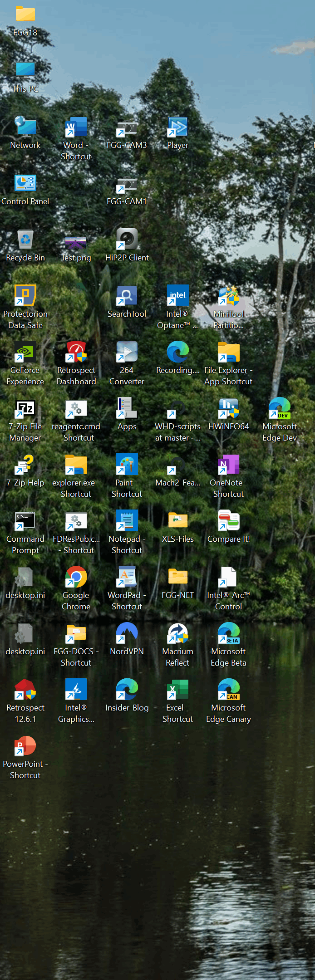Select File Explorer App Shortcut
The width and height of the screenshot is (315, 980).
pos(229,352)
